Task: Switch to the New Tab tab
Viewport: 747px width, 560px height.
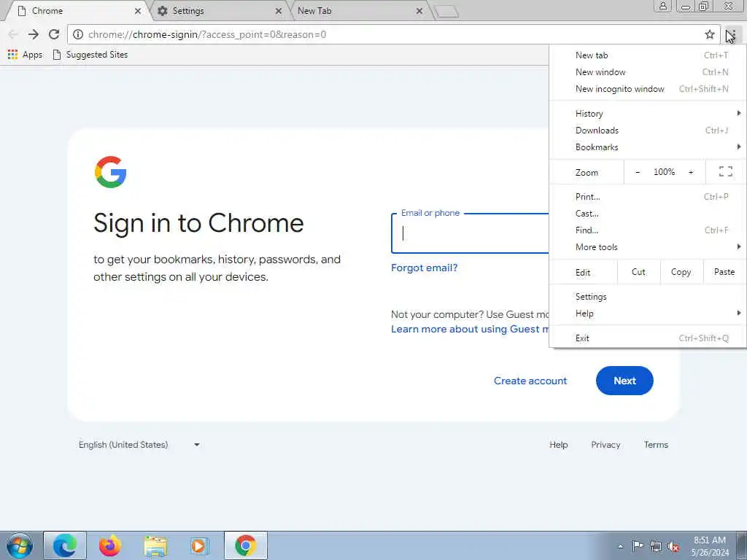Action: pyautogui.click(x=357, y=11)
